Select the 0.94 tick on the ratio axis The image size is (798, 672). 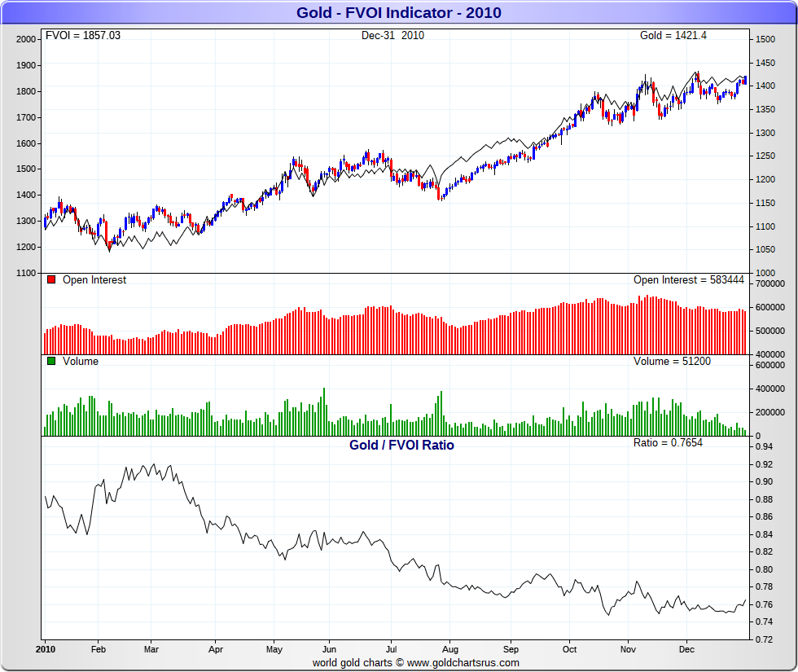point(765,447)
